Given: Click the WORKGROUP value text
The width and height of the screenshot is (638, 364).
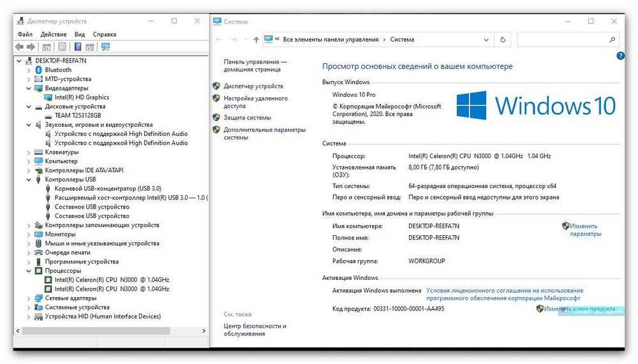Looking at the screenshot, I should (x=427, y=261).
